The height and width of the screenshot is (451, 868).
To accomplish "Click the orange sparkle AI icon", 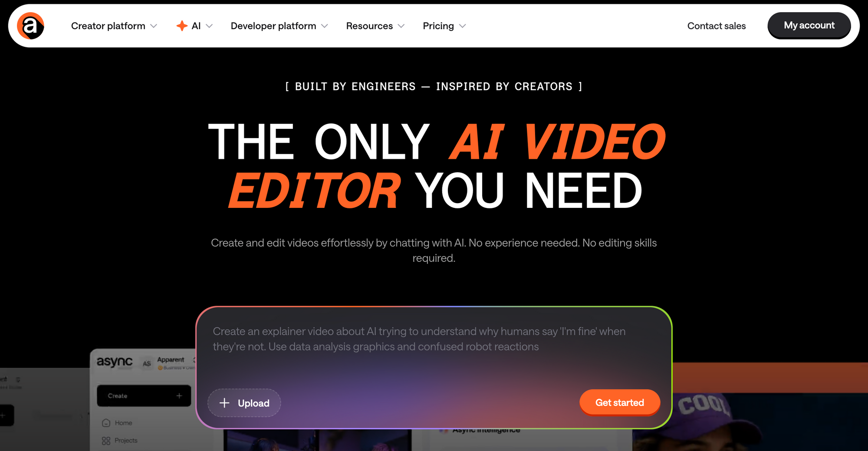I will pos(182,26).
